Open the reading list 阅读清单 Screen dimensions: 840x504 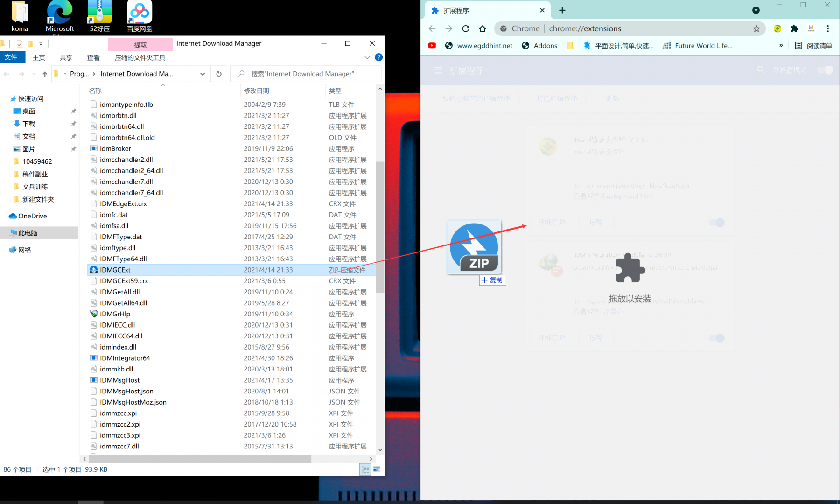813,46
